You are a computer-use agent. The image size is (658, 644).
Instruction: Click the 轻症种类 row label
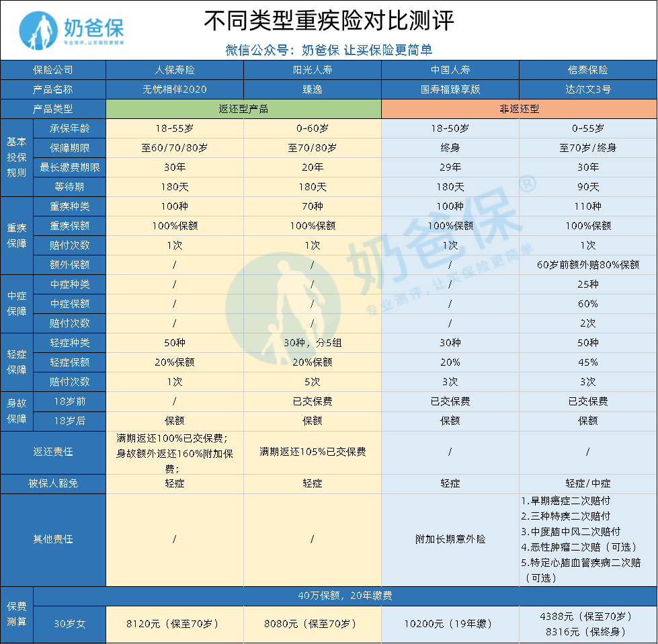click(x=70, y=343)
